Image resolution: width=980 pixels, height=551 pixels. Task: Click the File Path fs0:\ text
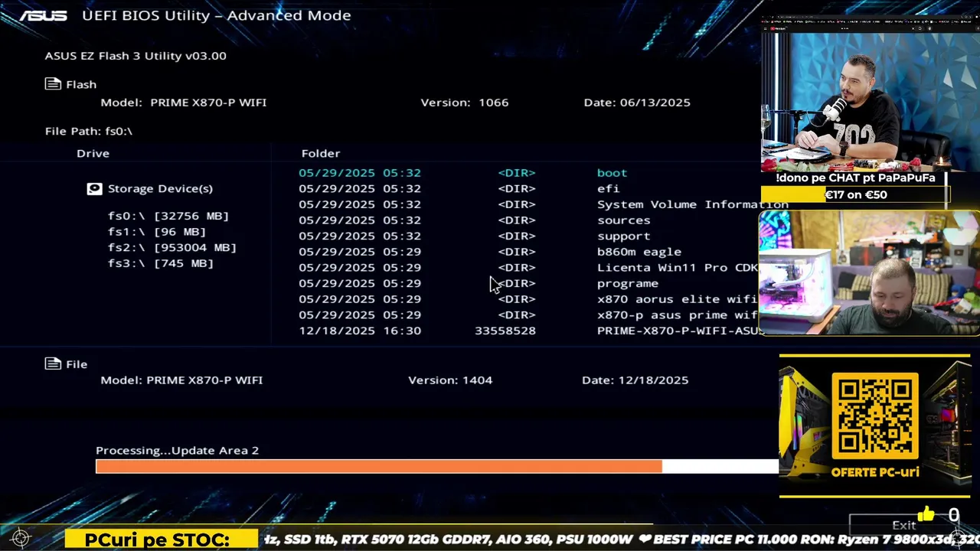[x=89, y=131]
